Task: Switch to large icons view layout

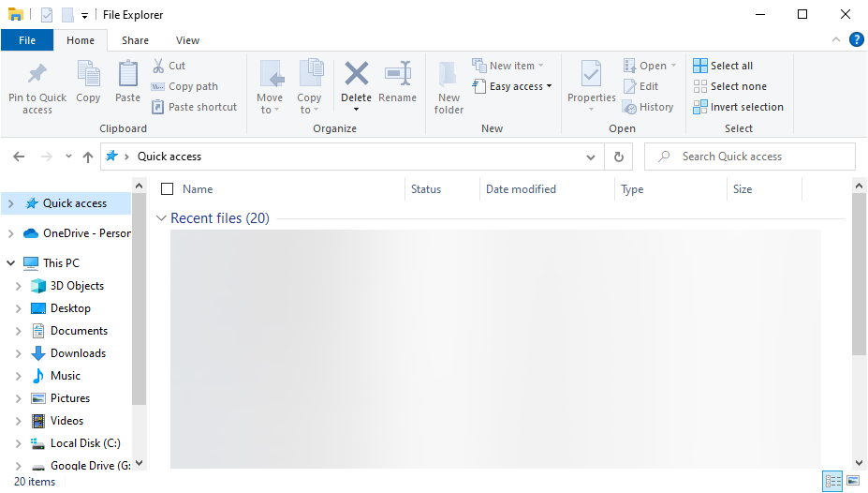Action: pyautogui.click(x=853, y=481)
